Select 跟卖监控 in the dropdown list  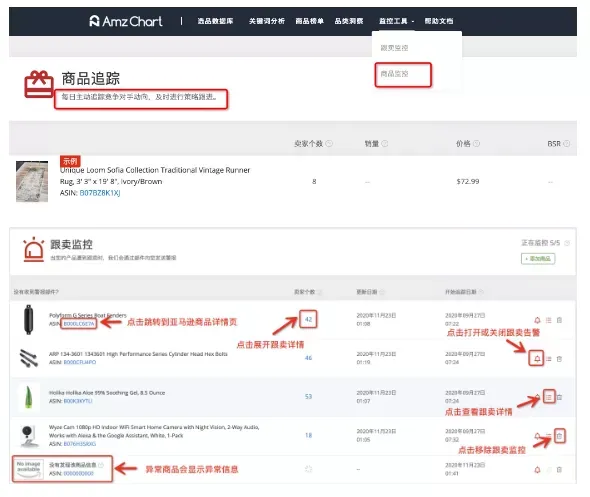[x=394, y=48]
